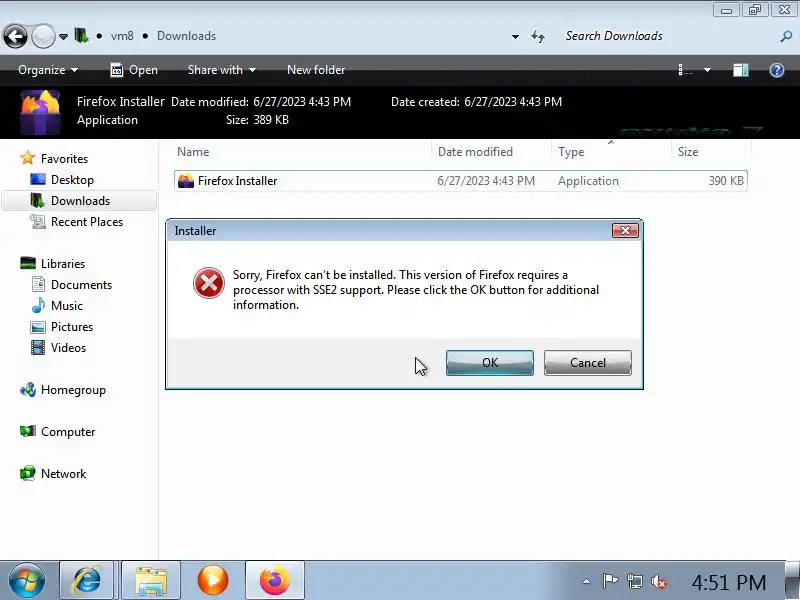This screenshot has height=600, width=800.
Task: Click the Forward navigation button
Action: [43, 36]
